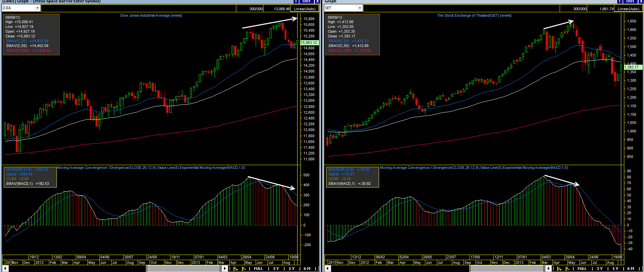Select FULL time range in DJIA graph
The height and width of the screenshot is (272, 644).
[x=258, y=269]
